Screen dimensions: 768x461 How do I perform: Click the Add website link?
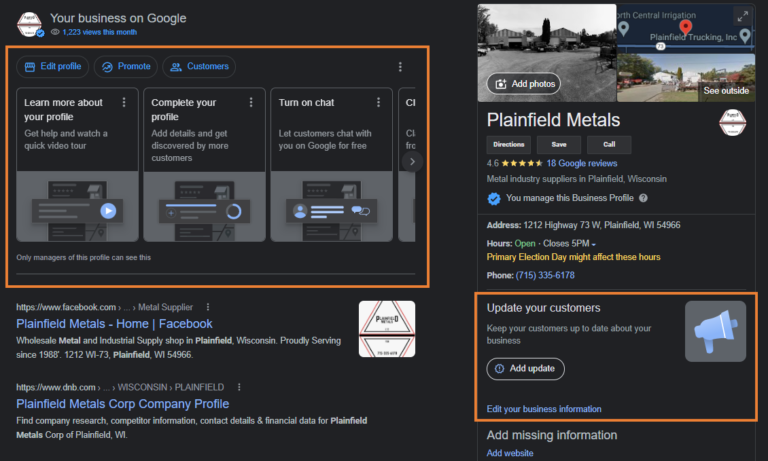510,453
